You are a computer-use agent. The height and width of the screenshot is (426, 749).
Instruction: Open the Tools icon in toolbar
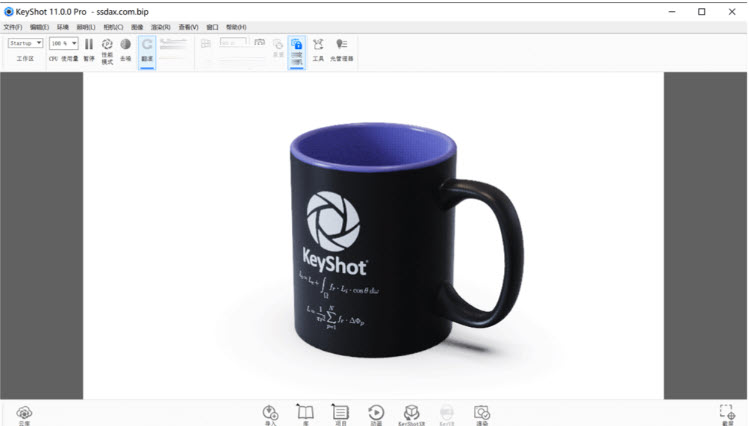[318, 45]
